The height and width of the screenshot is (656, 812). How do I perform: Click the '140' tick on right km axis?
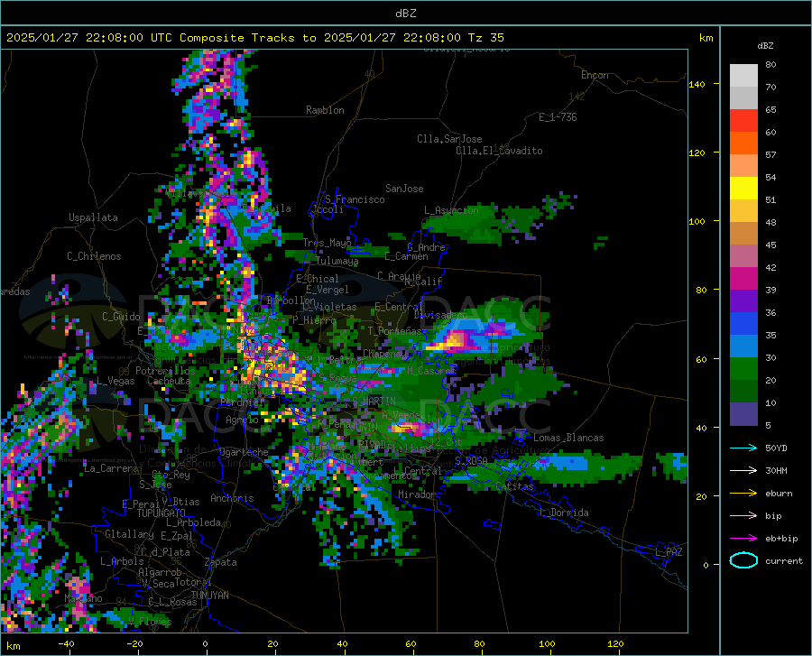[697, 85]
